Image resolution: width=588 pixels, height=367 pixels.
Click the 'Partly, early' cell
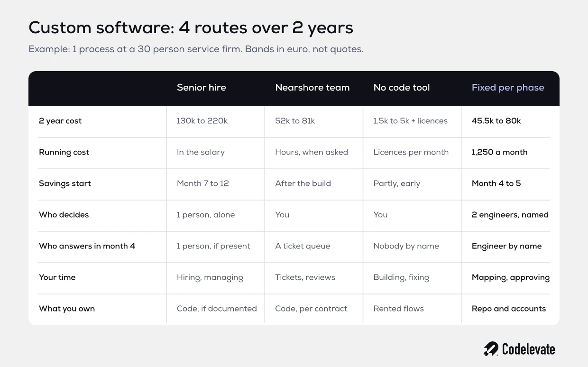coord(397,183)
